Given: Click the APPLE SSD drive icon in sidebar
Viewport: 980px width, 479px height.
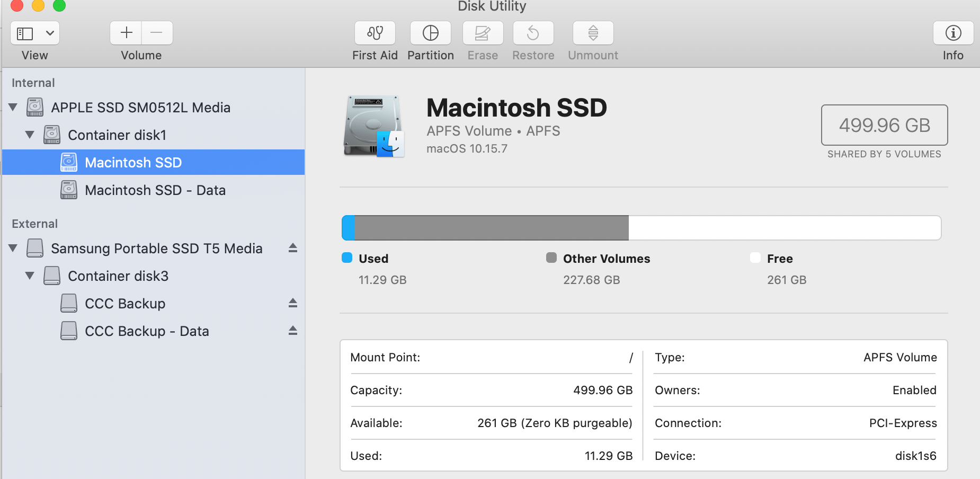Looking at the screenshot, I should (x=35, y=107).
